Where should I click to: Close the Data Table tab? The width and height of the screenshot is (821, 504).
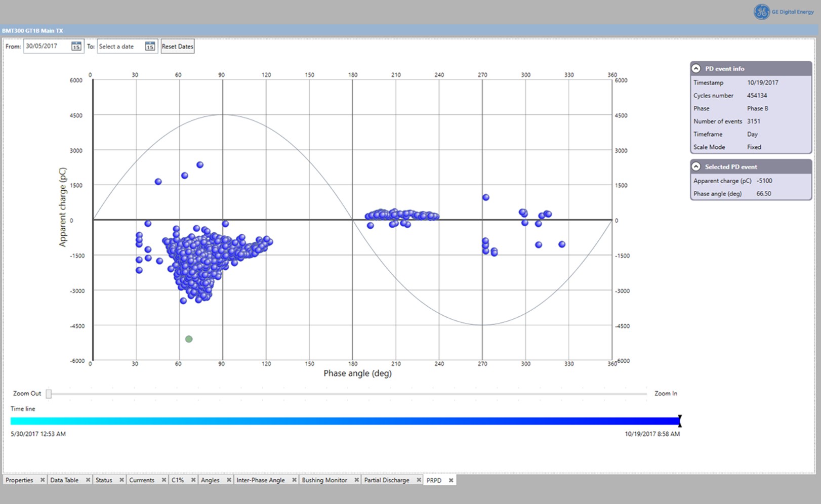coord(88,480)
